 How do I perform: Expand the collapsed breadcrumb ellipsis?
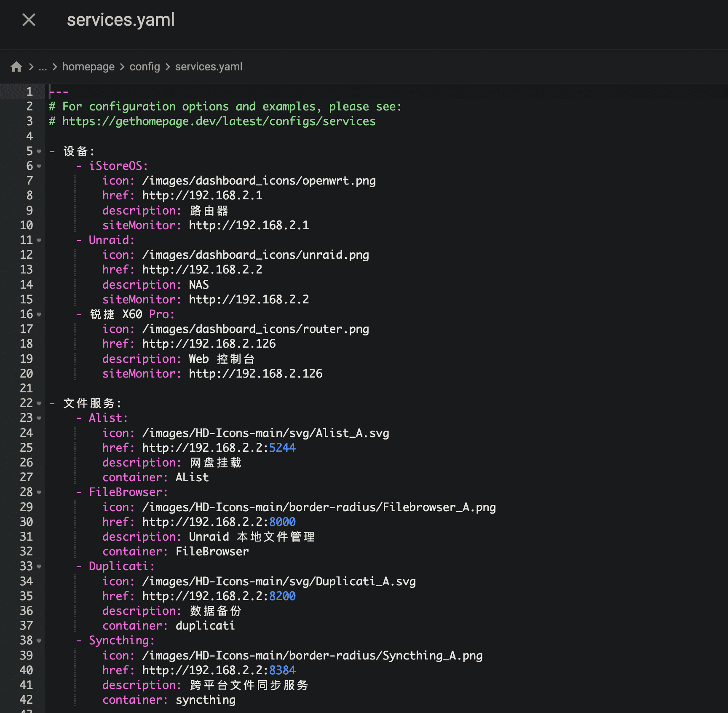coord(43,67)
